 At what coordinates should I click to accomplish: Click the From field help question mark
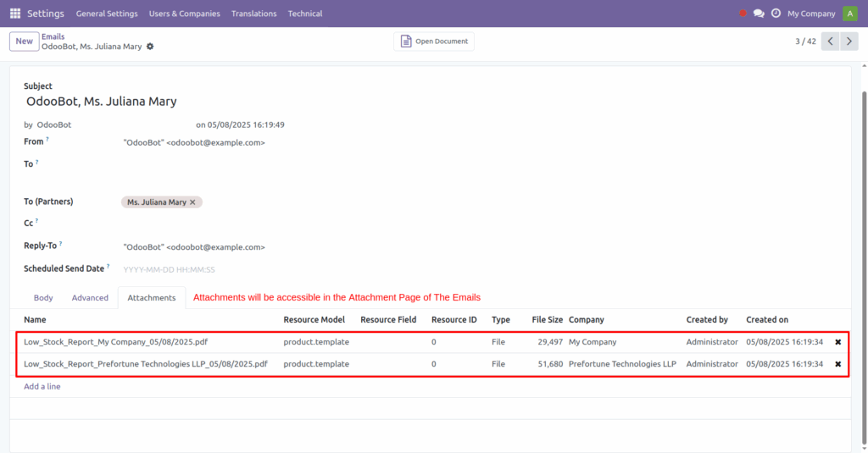(47, 140)
